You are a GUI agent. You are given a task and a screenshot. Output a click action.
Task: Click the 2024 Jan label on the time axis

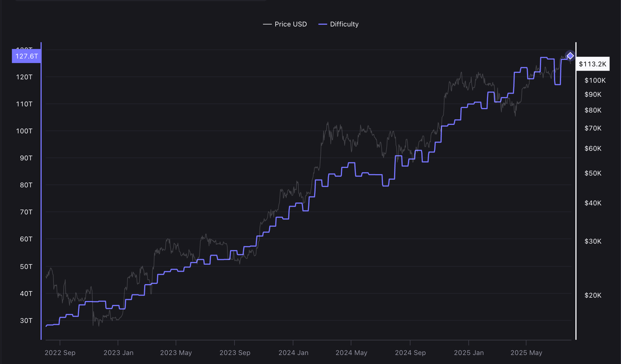pos(294,352)
